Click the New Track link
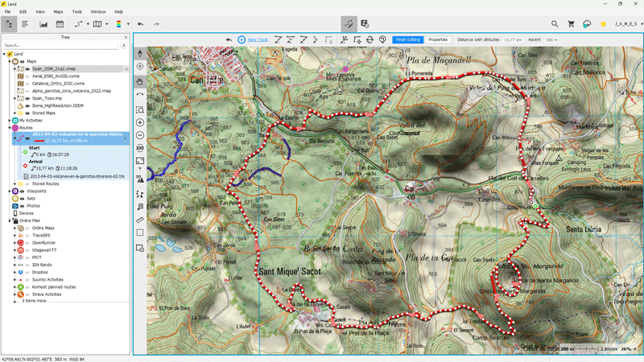Viewport: 644px width, 362px height. pyautogui.click(x=258, y=39)
